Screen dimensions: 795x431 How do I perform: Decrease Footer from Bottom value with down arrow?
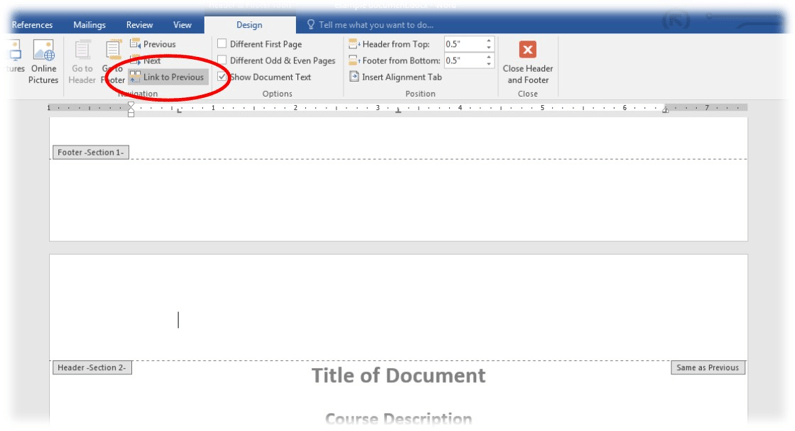(x=489, y=64)
